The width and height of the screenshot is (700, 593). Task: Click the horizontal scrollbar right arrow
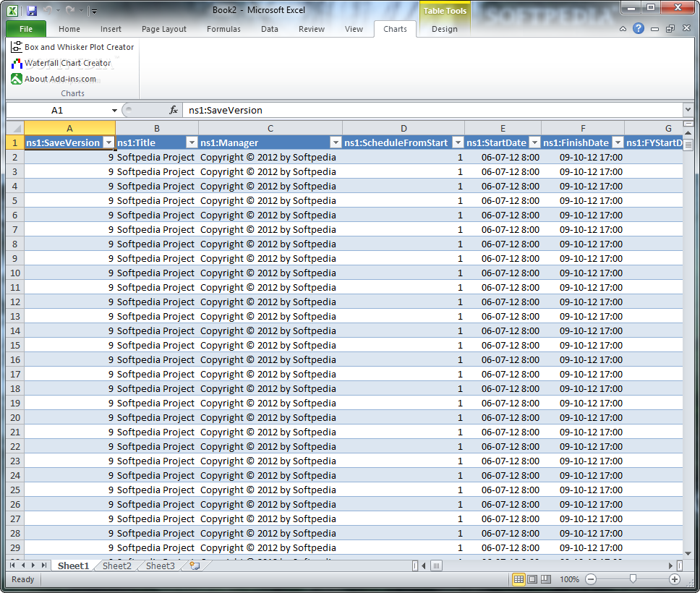670,566
